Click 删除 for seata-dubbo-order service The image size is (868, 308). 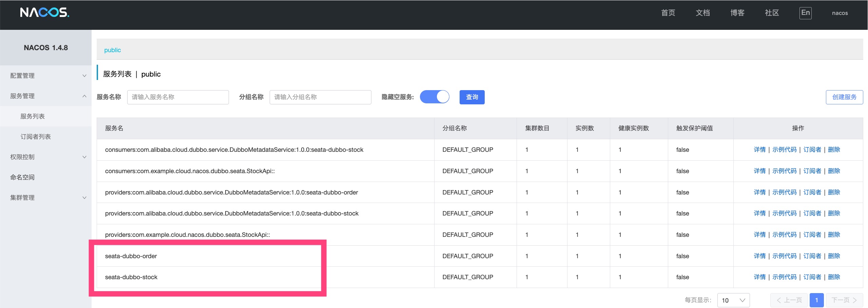point(834,256)
